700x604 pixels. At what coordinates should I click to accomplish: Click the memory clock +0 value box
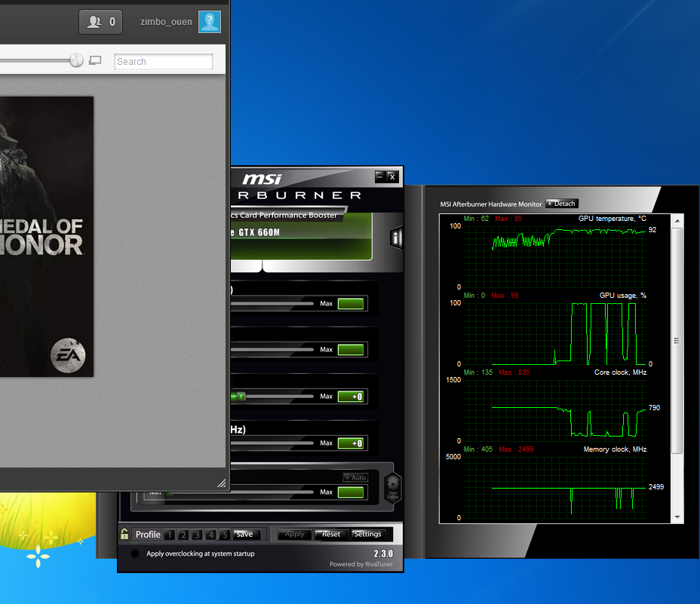[x=351, y=443]
